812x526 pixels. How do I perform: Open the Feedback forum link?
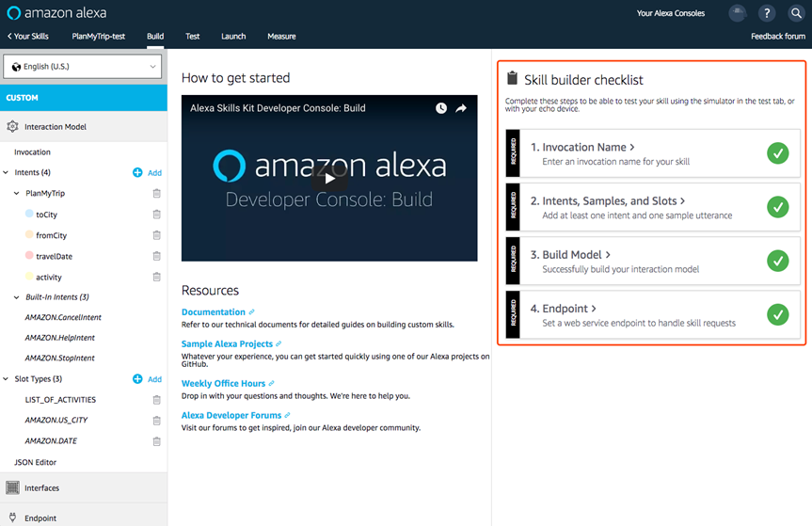pyautogui.click(x=778, y=37)
